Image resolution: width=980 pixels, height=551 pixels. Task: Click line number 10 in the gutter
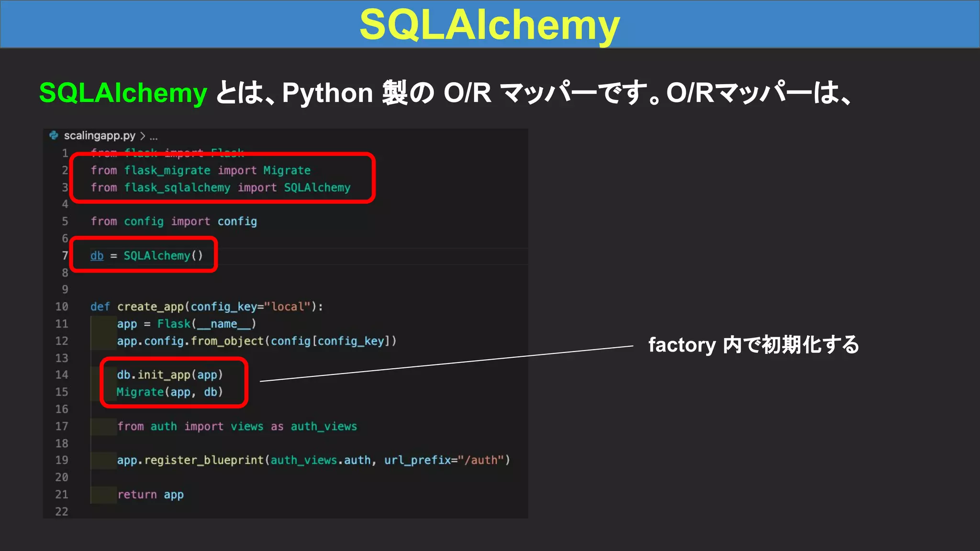pos(62,307)
